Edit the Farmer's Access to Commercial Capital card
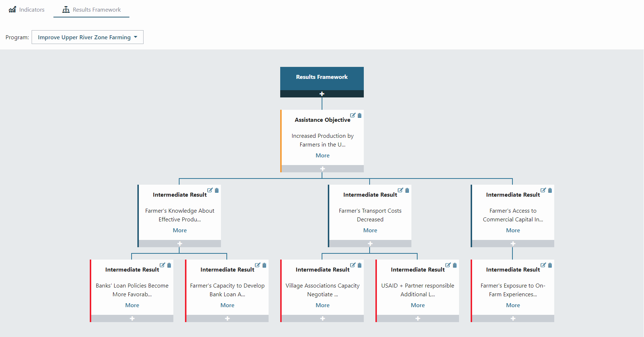The width and height of the screenshot is (644, 337). (x=543, y=190)
